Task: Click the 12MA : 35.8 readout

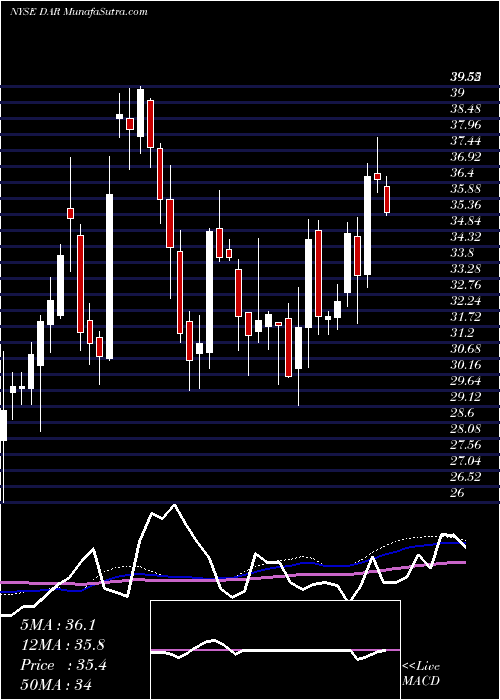Action: point(63,645)
